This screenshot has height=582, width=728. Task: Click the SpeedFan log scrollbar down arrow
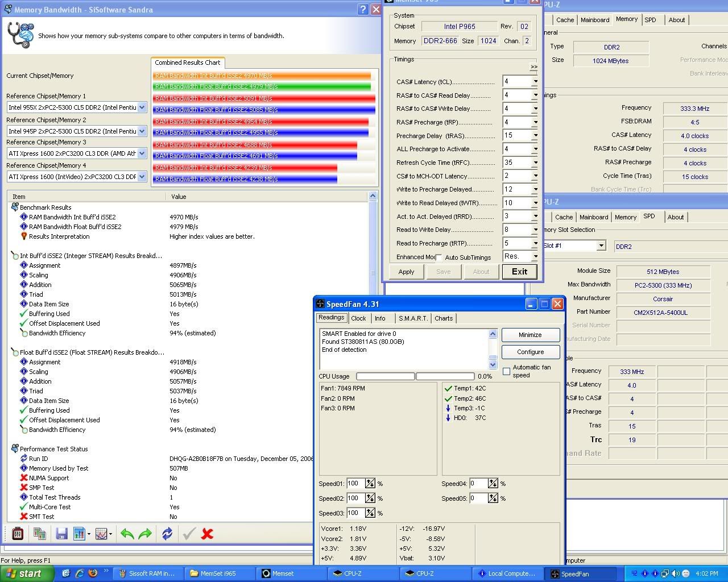pos(493,364)
